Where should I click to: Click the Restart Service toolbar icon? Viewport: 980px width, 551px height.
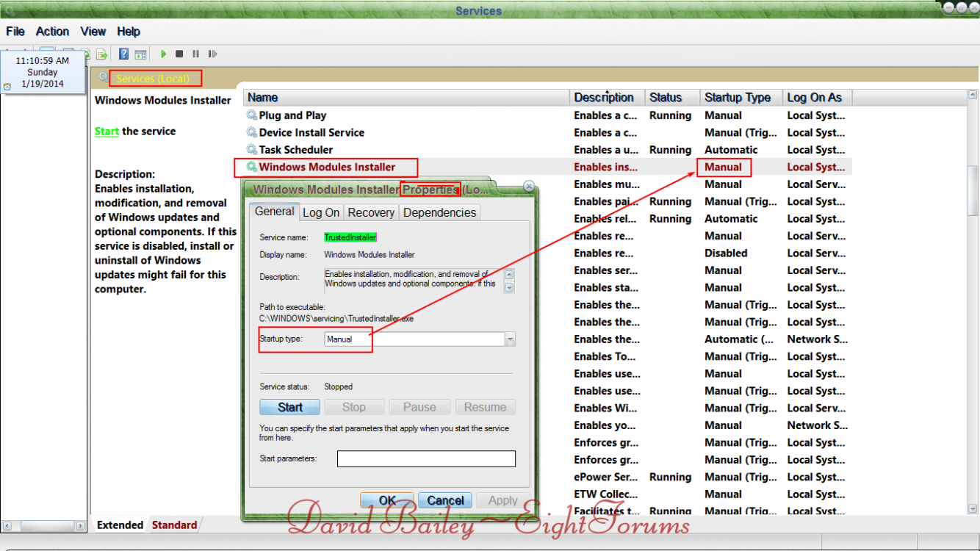212,54
